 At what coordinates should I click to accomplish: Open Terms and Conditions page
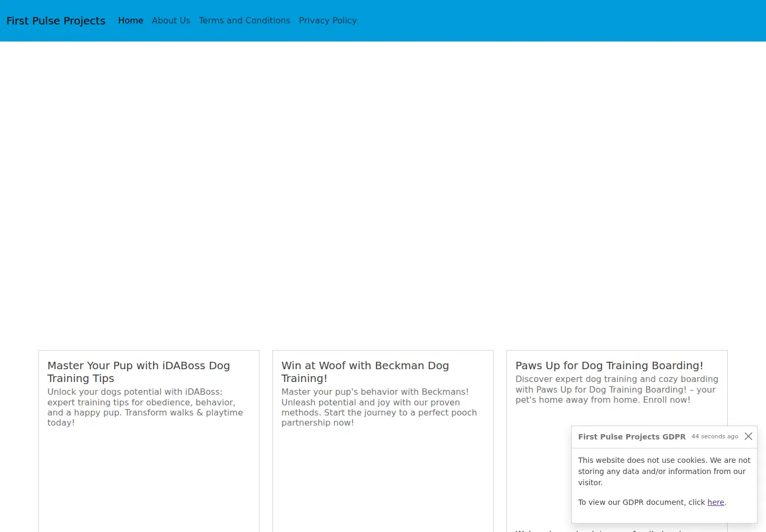[245, 20]
